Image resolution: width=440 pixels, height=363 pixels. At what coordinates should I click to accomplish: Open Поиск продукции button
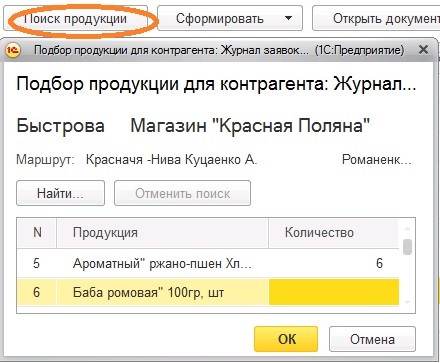click(x=75, y=19)
